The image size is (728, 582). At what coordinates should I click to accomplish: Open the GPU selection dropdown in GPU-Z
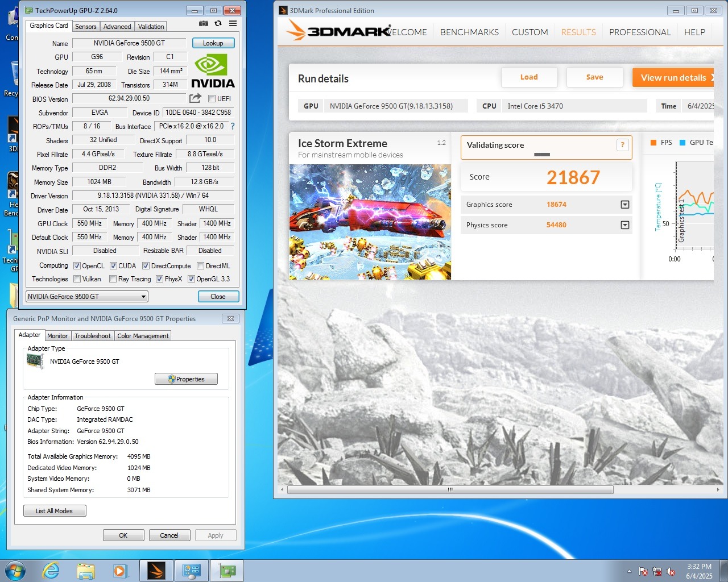click(x=87, y=296)
